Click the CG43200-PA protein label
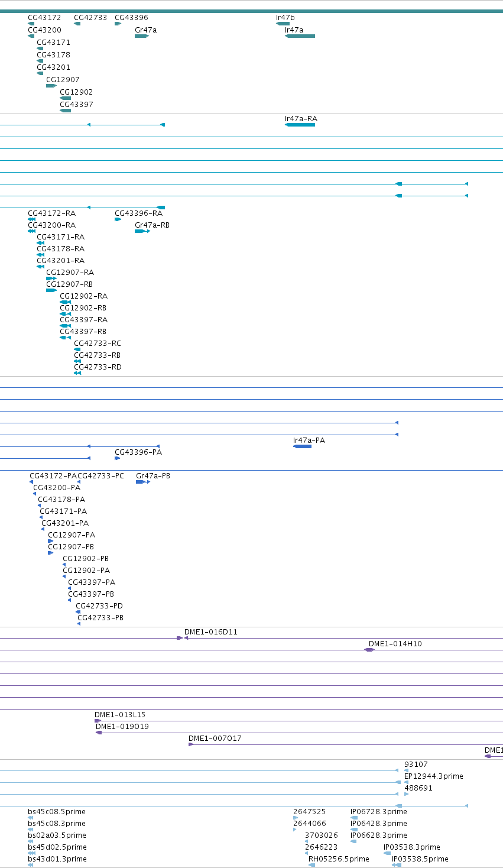Image resolution: width=503 pixels, height=868 pixels. tap(57, 488)
